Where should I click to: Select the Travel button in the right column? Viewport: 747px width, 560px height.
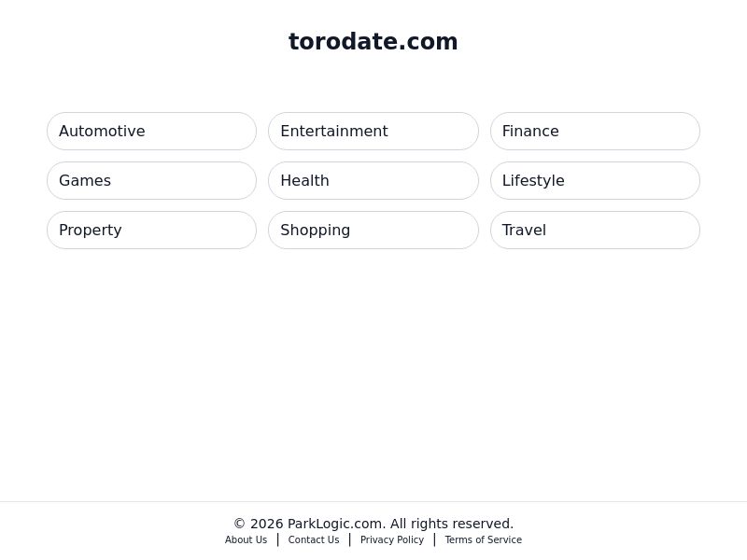(595, 230)
